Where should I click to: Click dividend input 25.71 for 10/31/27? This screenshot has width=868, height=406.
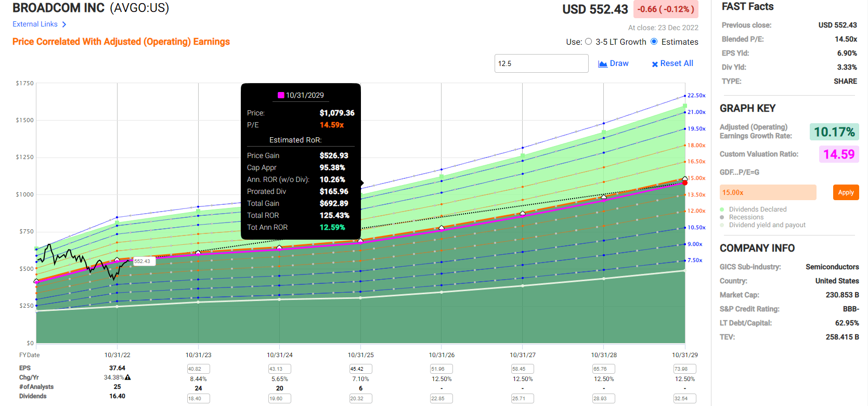click(x=523, y=398)
